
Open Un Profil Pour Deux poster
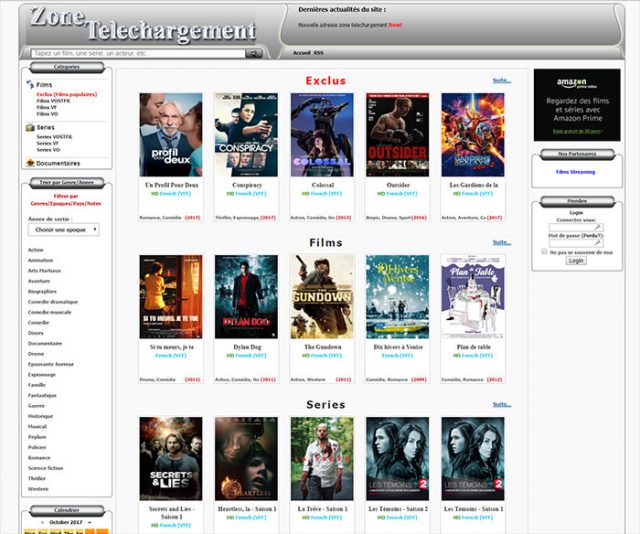tap(171, 135)
